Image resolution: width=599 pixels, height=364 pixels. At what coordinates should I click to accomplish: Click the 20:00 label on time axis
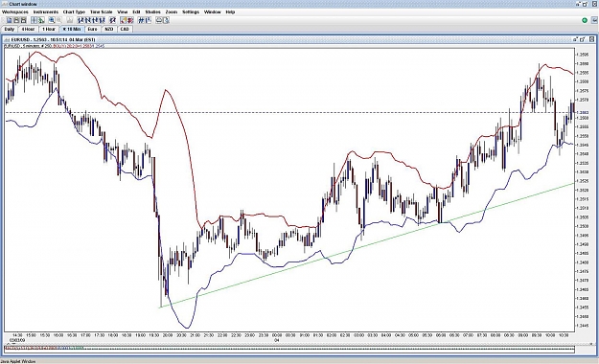[x=168, y=335]
